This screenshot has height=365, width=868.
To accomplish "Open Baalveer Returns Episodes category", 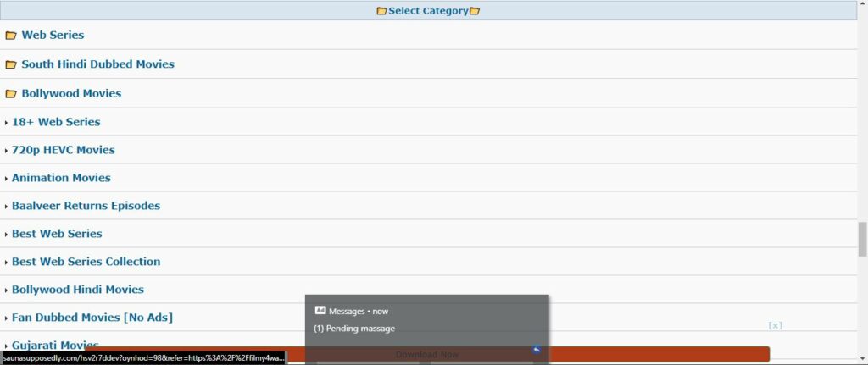I will [86, 206].
